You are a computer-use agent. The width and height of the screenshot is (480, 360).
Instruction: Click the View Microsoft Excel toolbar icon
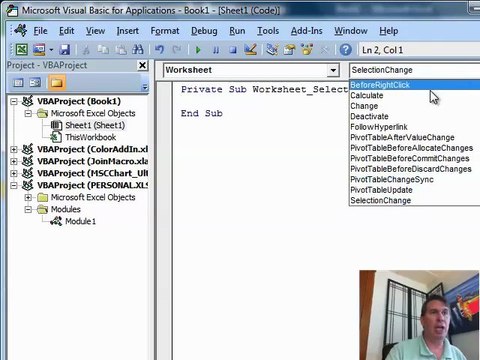click(22, 50)
